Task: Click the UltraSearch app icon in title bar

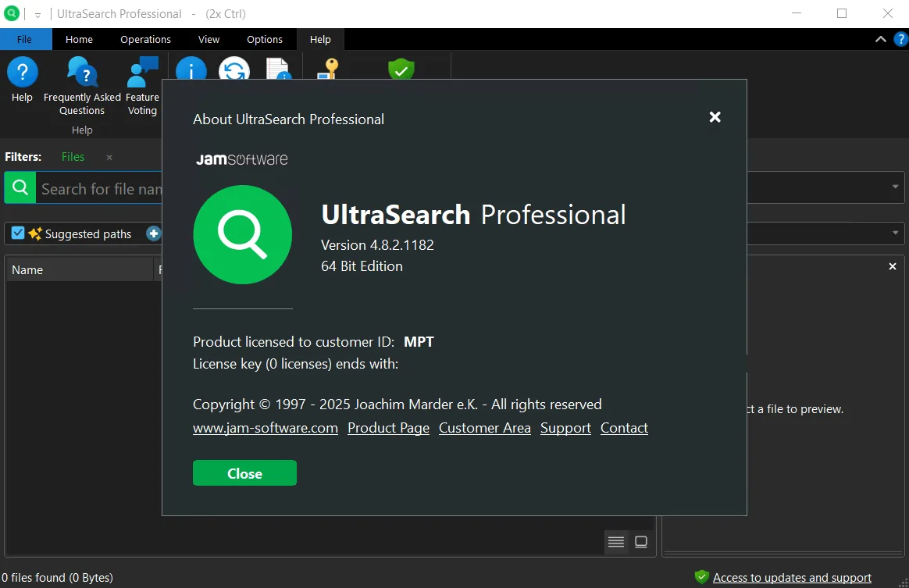Action: 12,13
